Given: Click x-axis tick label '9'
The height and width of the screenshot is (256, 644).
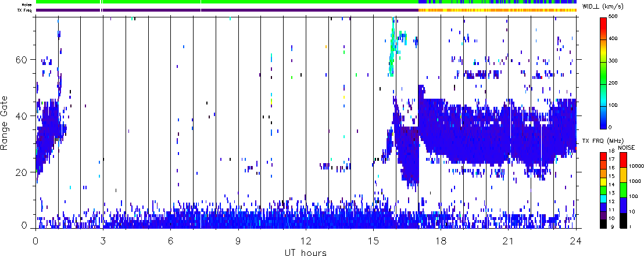Looking at the screenshot, I should (x=238, y=240).
